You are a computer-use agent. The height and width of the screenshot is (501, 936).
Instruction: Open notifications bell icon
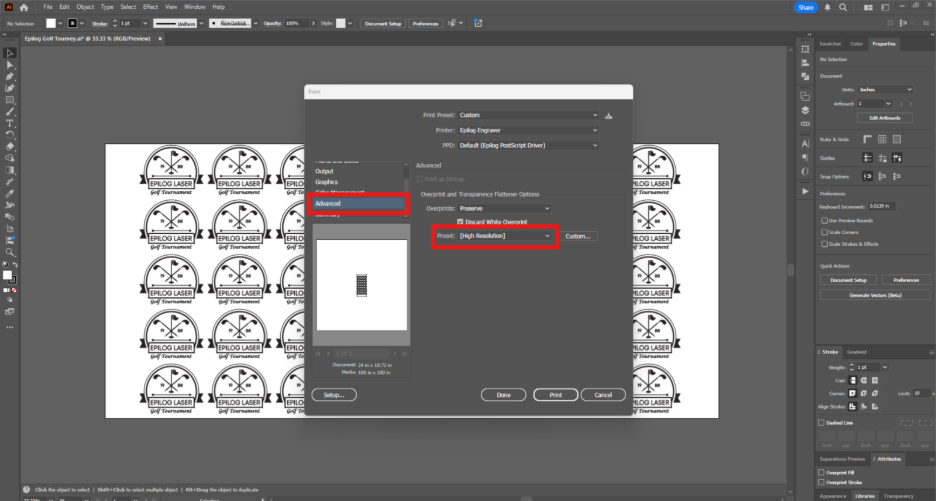click(827, 7)
